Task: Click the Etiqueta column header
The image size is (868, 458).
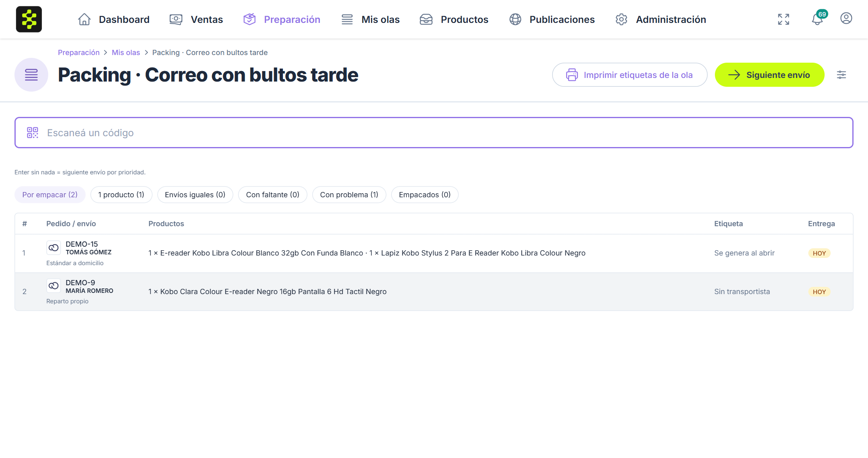Action: point(729,224)
